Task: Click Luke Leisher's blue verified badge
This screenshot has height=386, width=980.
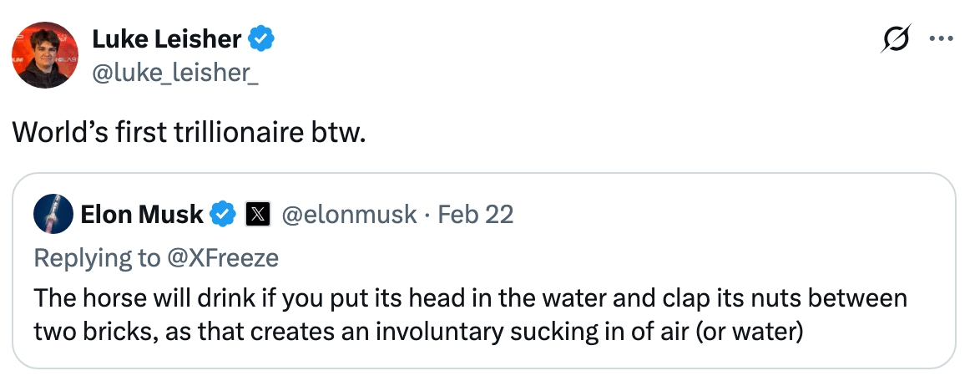Action: (x=262, y=38)
